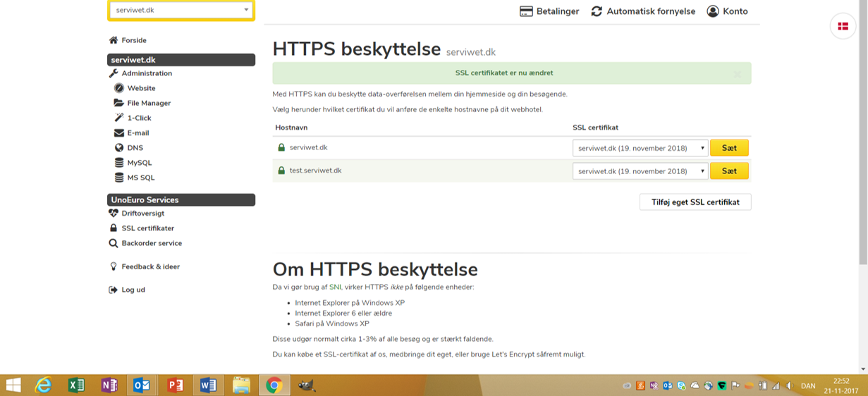Open File Manager folder icon
This screenshot has width=868, height=396.
[119, 103]
